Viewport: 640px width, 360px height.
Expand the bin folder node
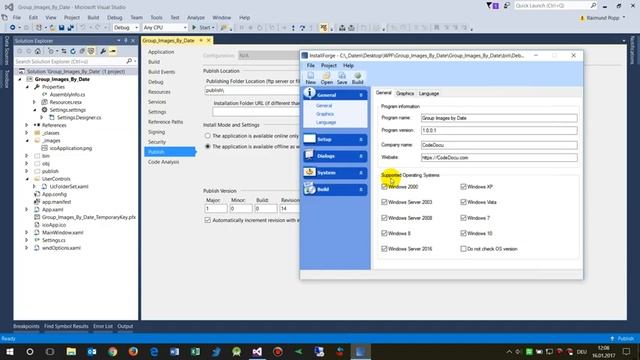click(x=27, y=156)
